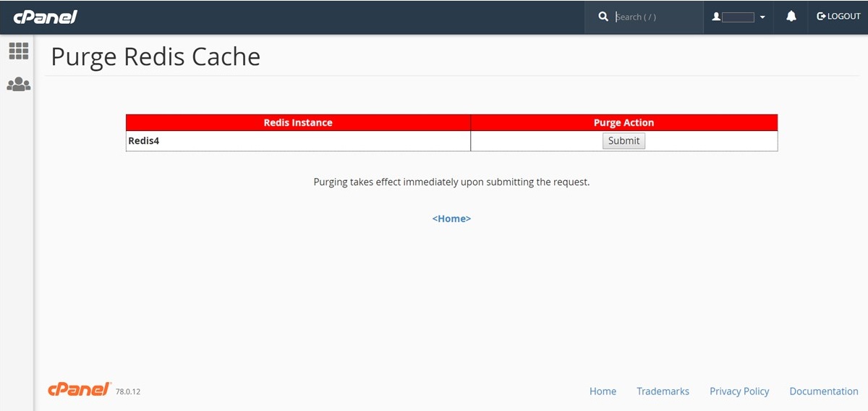The image size is (868, 411).
Task: Open the Trademarks footer link
Action: click(663, 391)
